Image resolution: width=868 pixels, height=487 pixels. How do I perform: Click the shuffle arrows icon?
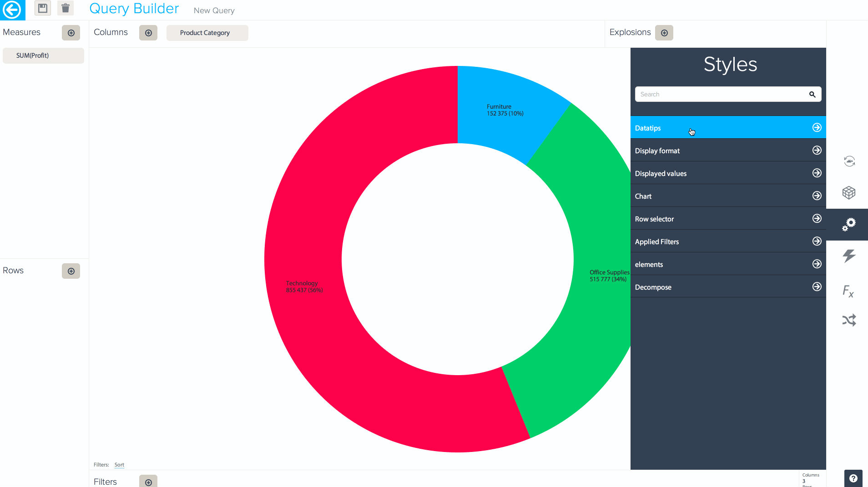point(849,321)
